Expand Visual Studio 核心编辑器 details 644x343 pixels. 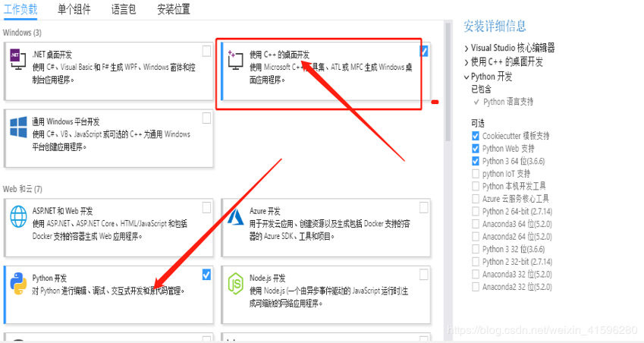[467, 49]
